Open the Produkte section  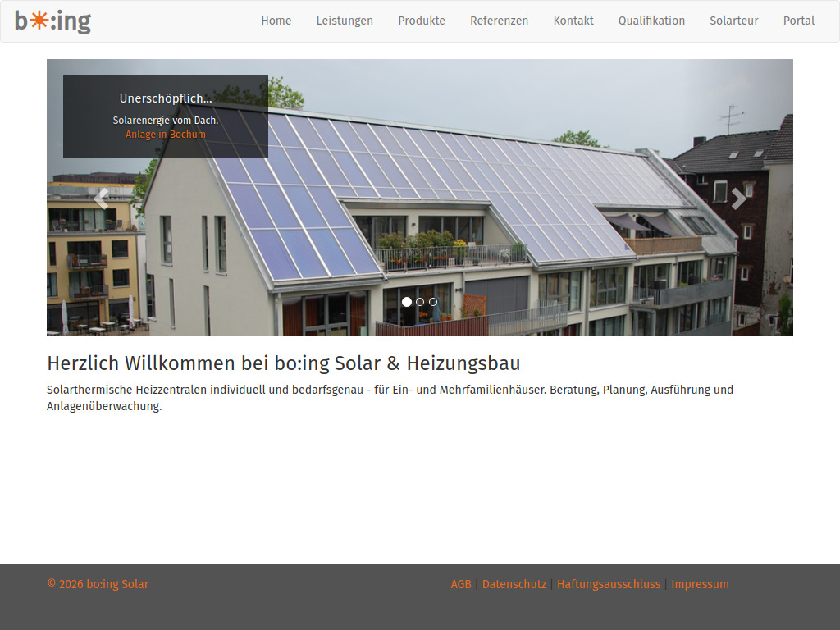click(422, 21)
